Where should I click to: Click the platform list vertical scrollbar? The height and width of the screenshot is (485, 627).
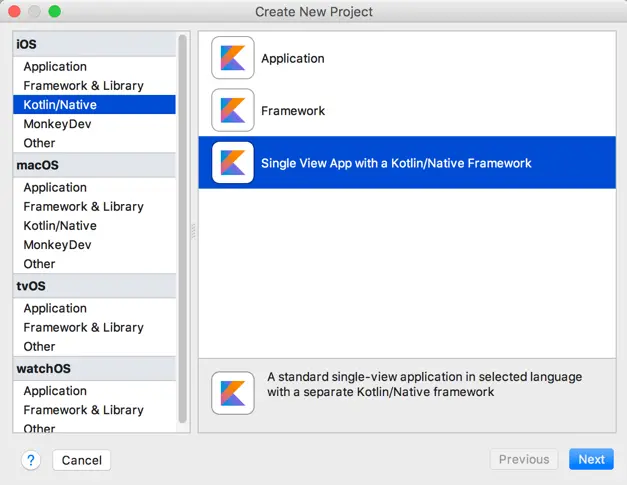click(182, 229)
